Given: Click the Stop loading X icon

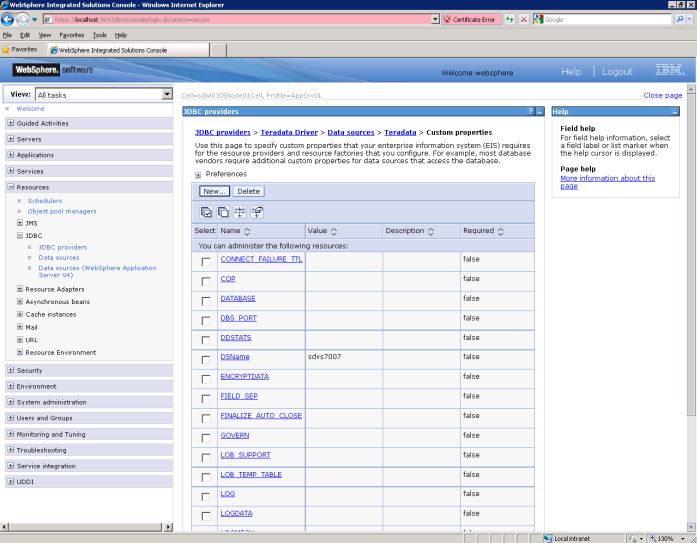Looking at the screenshot, I should coord(524,20).
